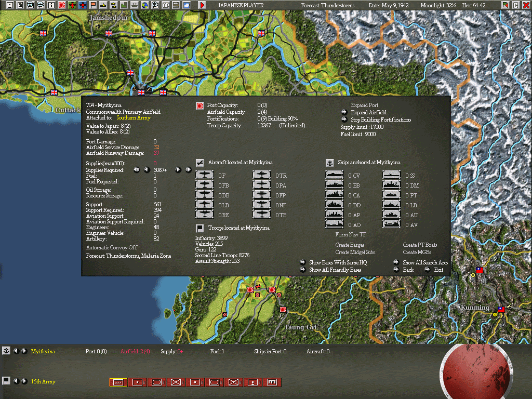Screen dimensions: 532x399
Task: Open the save game disk icon
Action: pyautogui.click(x=10, y=5)
